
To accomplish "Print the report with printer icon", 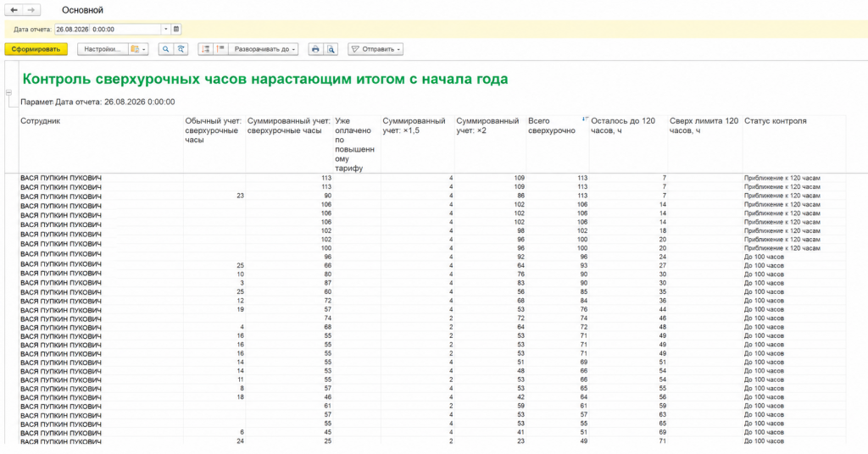I will point(315,49).
